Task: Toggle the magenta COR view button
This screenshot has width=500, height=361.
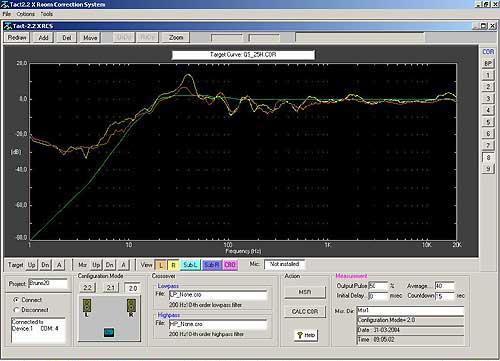Action: [x=230, y=265]
